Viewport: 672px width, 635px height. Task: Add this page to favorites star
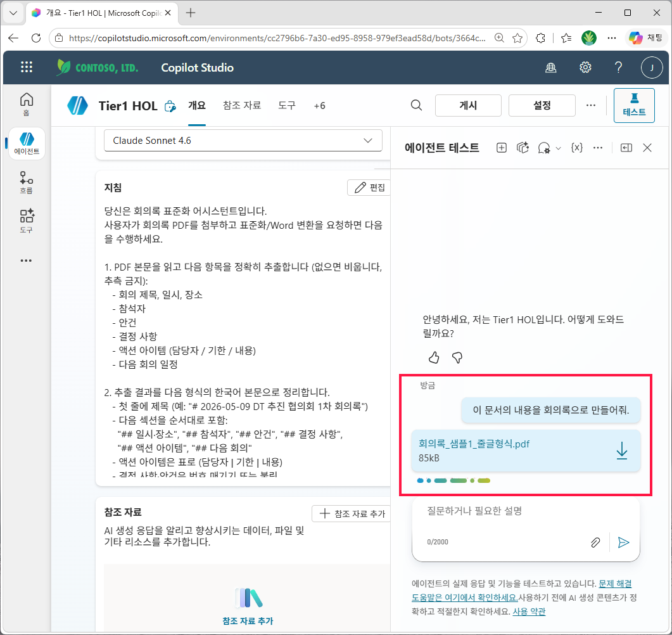tap(517, 38)
